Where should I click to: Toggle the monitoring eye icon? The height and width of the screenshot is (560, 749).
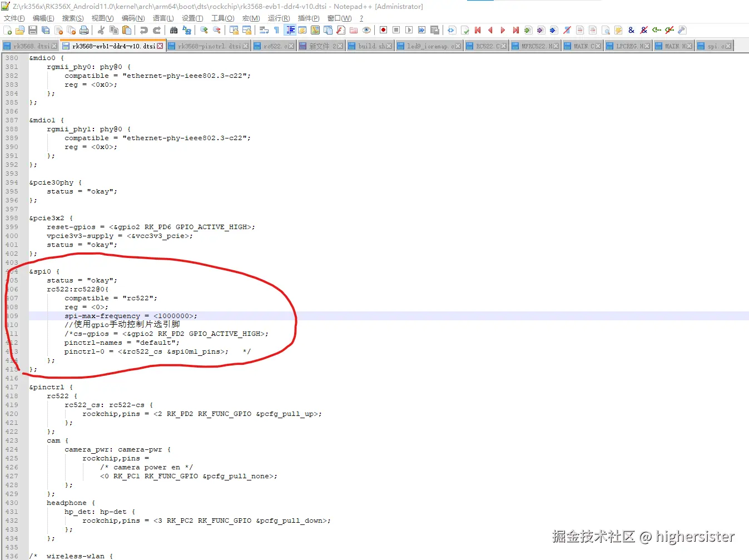coord(366,30)
